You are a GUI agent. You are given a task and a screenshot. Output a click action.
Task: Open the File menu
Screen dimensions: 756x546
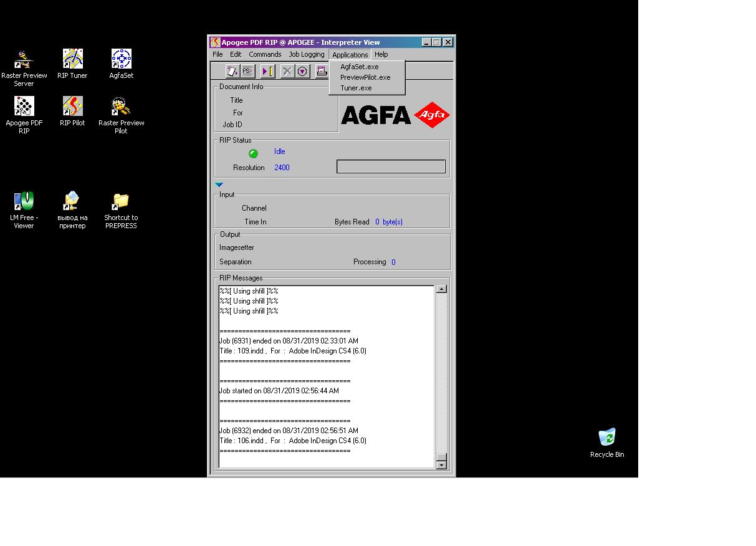tap(218, 54)
